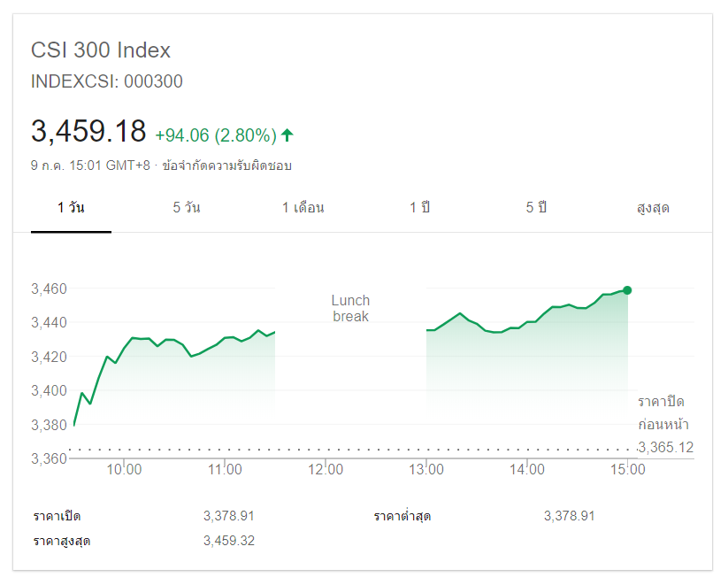728x585 pixels.
Task: Click the ราคาเปิด value 3,378.91
Action: 229,516
